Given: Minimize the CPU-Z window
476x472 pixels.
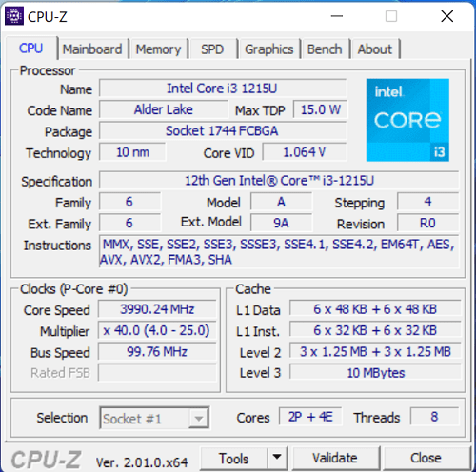Looking at the screenshot, I should (x=337, y=16).
